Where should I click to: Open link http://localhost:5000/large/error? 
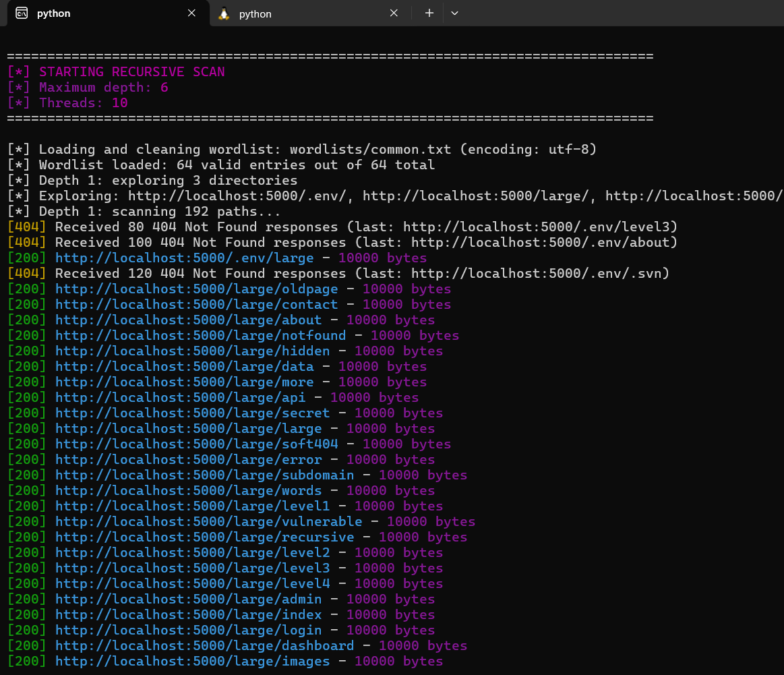189,459
